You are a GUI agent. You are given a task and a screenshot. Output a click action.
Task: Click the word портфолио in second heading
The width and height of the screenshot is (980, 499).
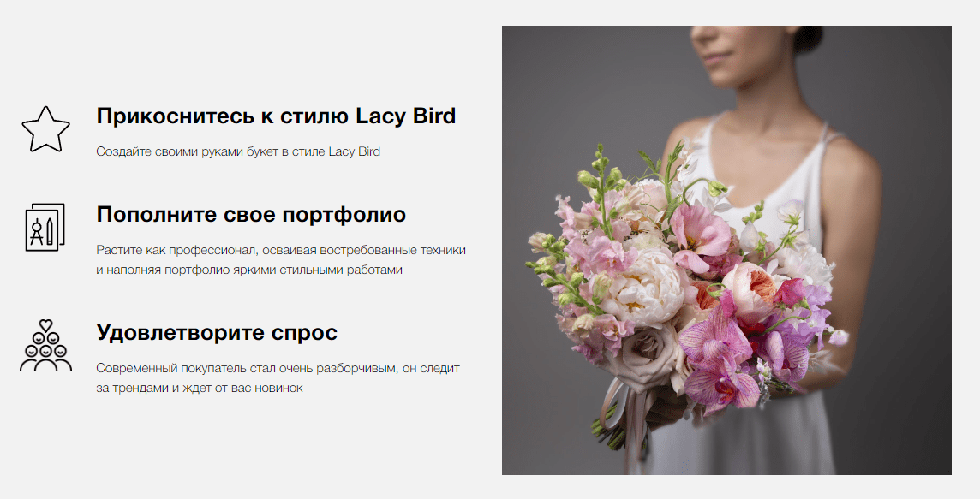[x=344, y=216]
